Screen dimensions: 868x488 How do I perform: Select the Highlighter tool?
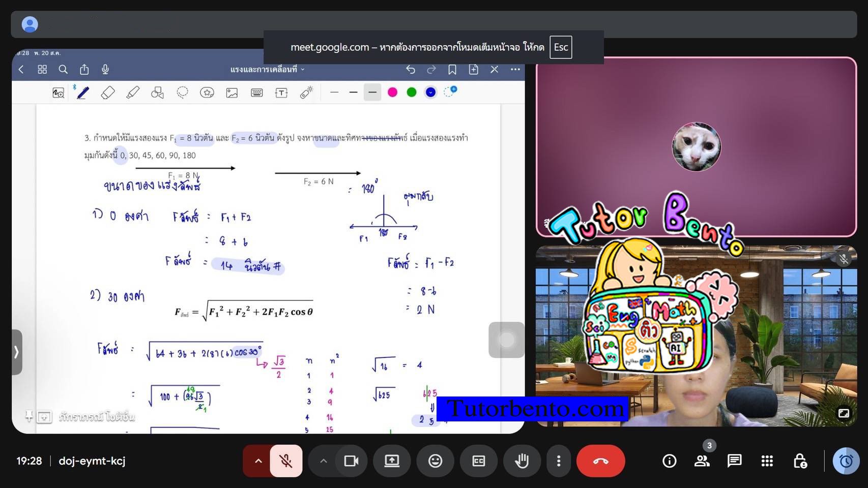(x=133, y=93)
